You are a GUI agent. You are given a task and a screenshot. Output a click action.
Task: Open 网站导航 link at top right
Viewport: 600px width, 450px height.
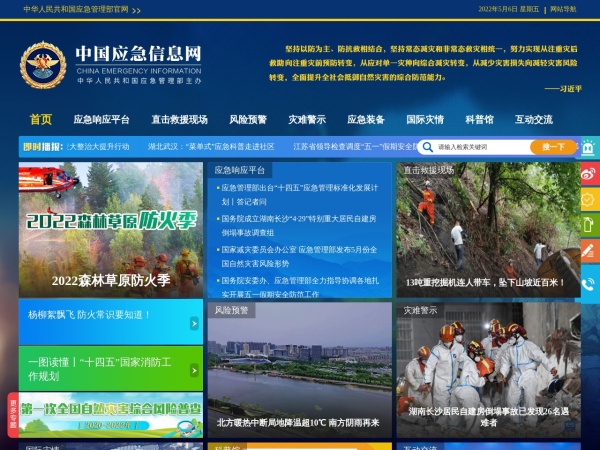pos(563,9)
